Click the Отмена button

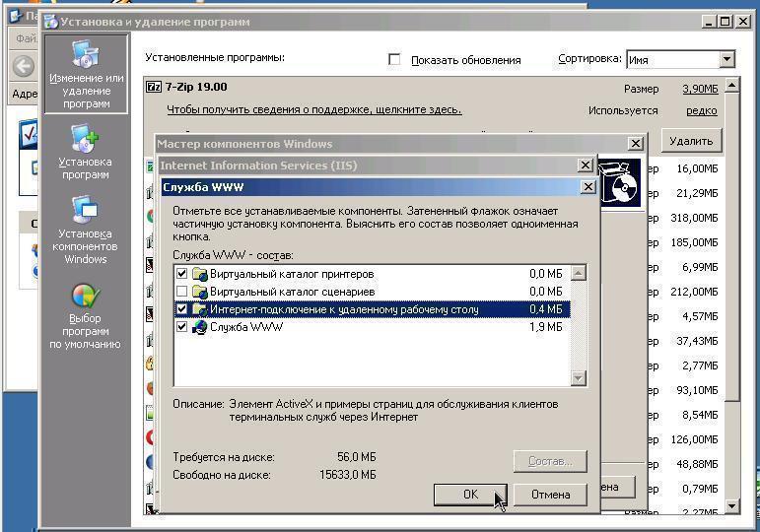[x=550, y=495]
